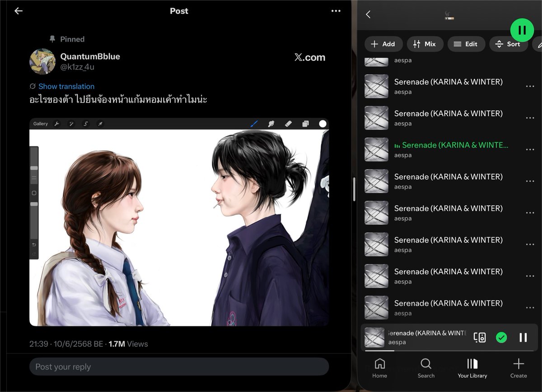Screen dimensions: 542x392
Task: Click the 21:39 · 10/6/2568 BE timestamp
Action: coord(66,344)
